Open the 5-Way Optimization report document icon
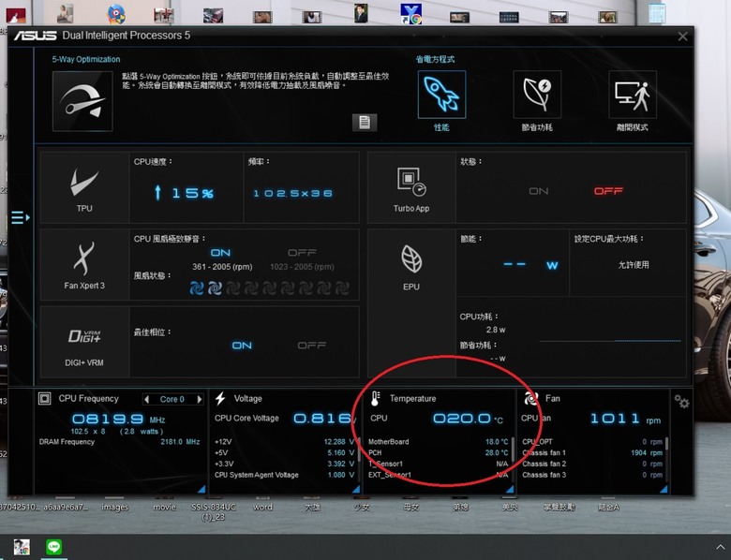The image size is (731, 560). [x=365, y=123]
